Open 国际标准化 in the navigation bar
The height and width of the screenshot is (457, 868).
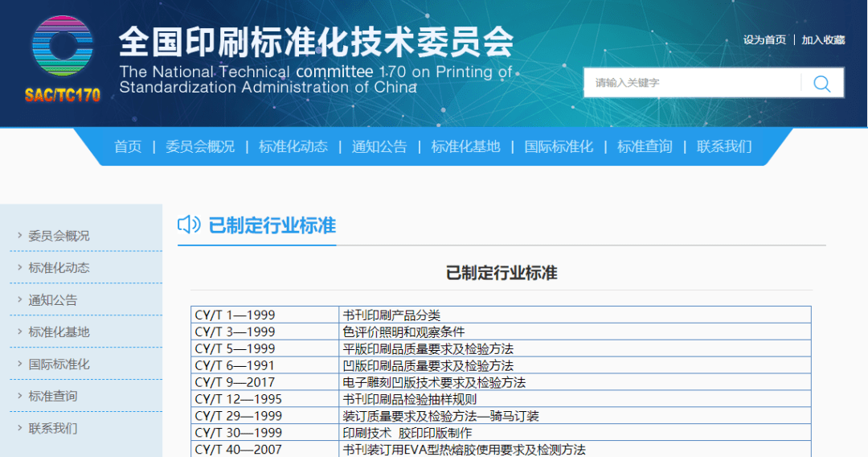click(x=559, y=146)
